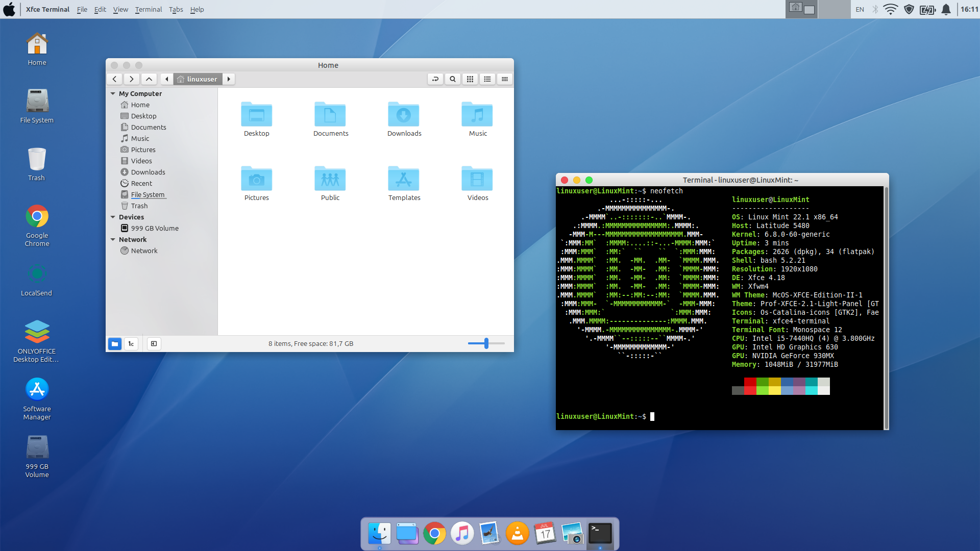Open the Terminal menu
980x551 pixels.
click(x=149, y=9)
